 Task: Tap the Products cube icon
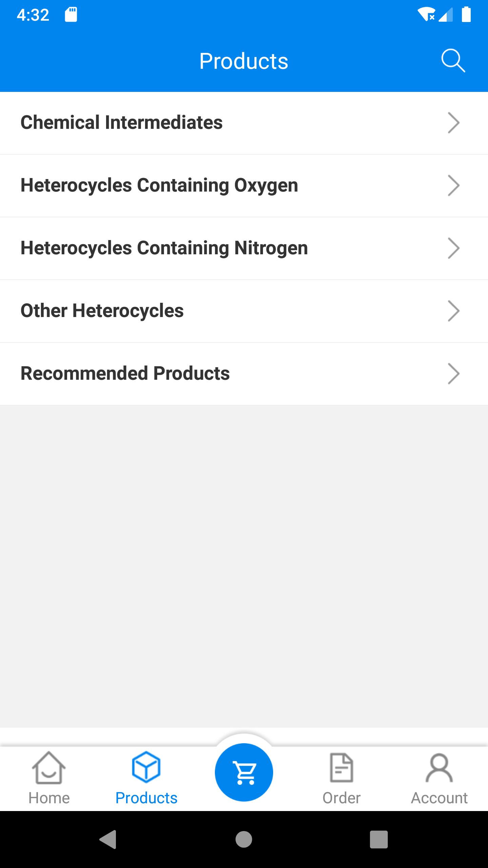pos(146,767)
